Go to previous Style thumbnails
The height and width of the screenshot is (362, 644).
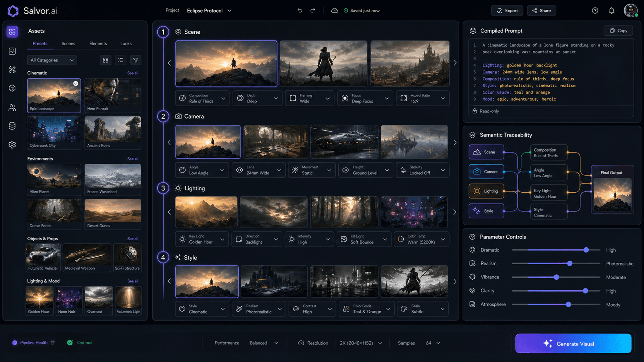pos(169,281)
